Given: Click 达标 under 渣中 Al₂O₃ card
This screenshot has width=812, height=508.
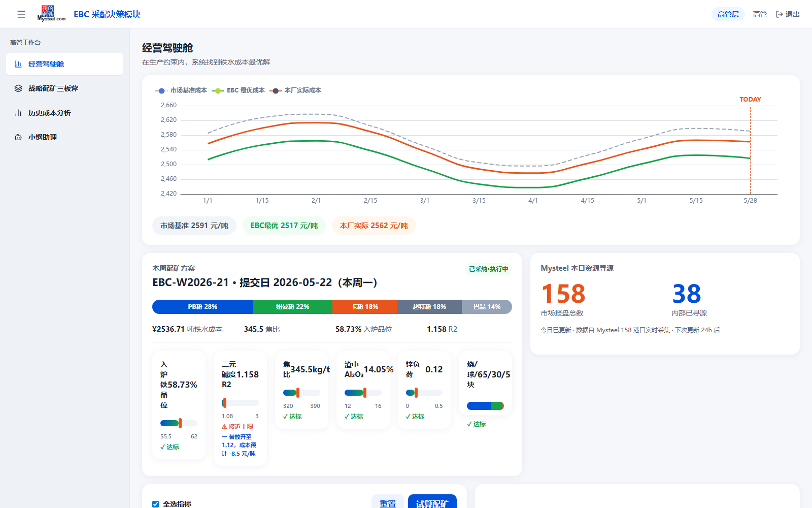Looking at the screenshot, I should point(354,417).
